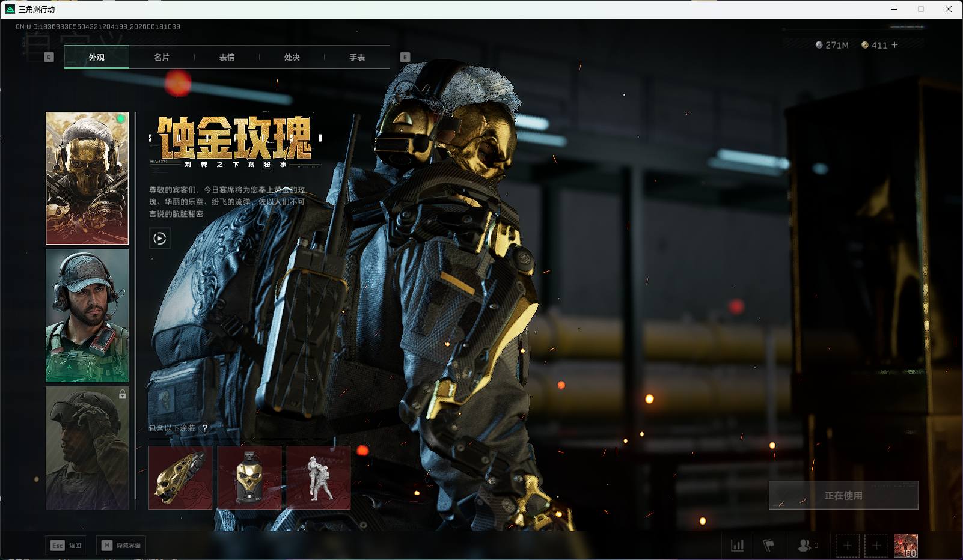Click the H 隐藏界面 button
963x560 pixels.
[121, 545]
